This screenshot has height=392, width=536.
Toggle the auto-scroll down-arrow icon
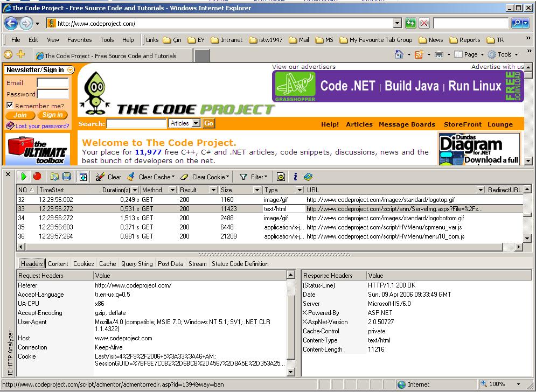point(83,177)
